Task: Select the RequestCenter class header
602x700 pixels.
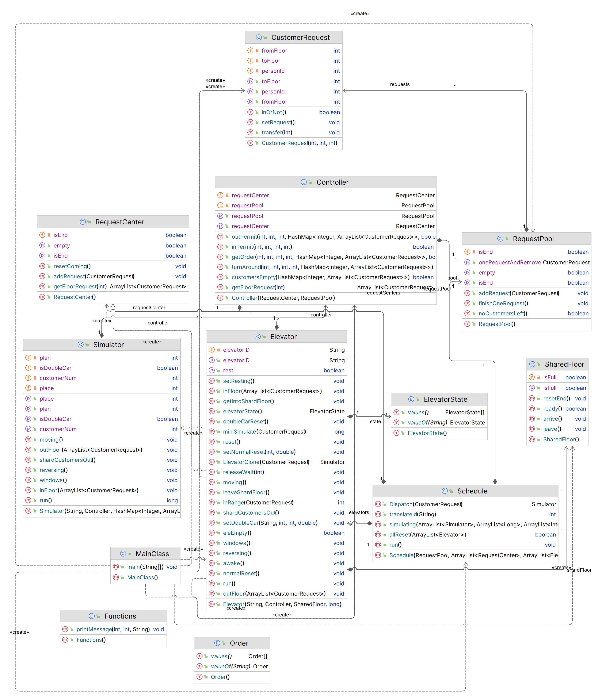Action: (113, 222)
